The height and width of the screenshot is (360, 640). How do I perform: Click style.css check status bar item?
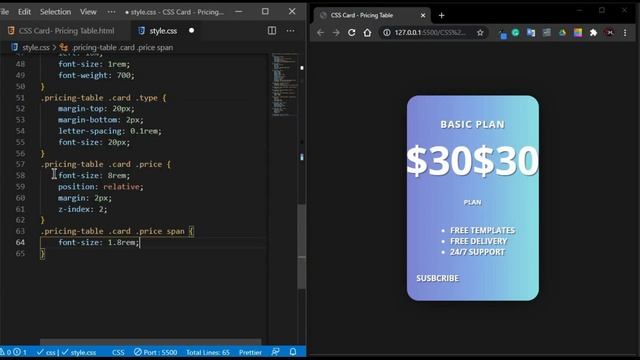point(79,352)
